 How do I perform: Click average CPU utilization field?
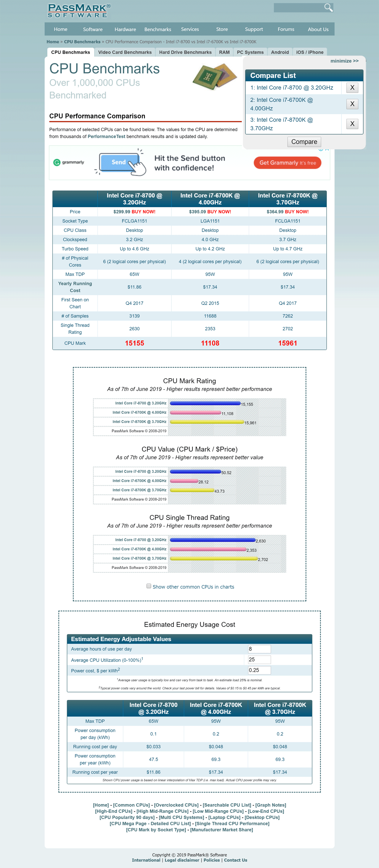tap(259, 660)
